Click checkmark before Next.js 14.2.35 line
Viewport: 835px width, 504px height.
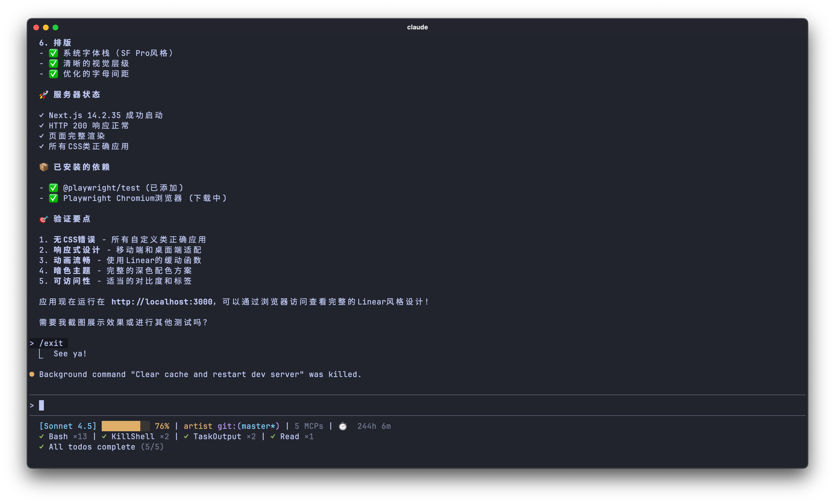(x=41, y=115)
